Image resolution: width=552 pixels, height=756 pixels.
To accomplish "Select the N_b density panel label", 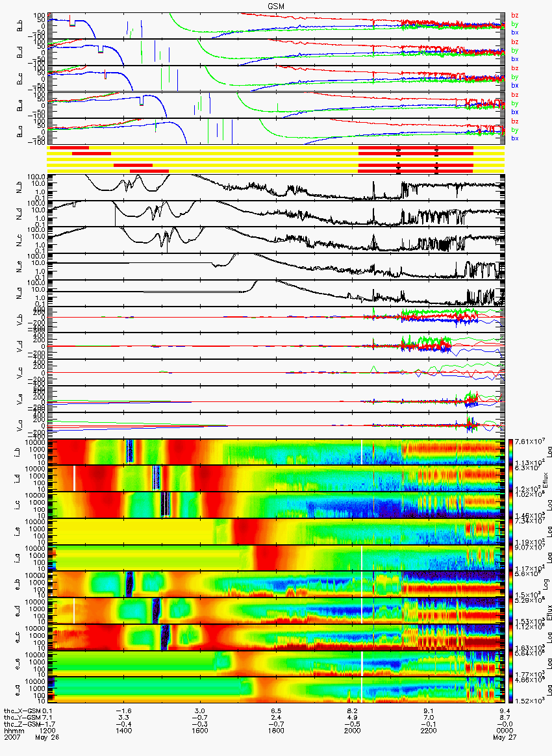I will click(19, 187).
